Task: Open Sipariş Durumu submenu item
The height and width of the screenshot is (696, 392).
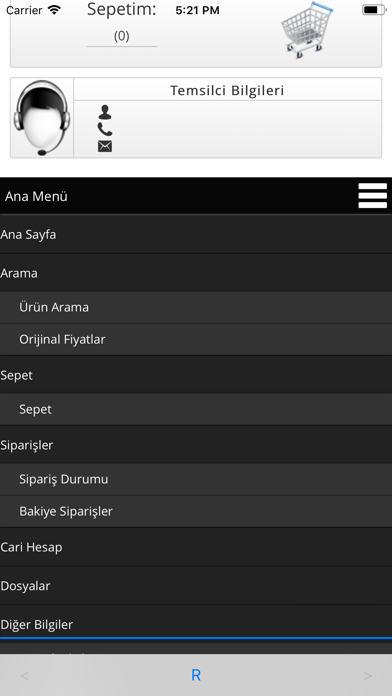Action: click(x=196, y=479)
